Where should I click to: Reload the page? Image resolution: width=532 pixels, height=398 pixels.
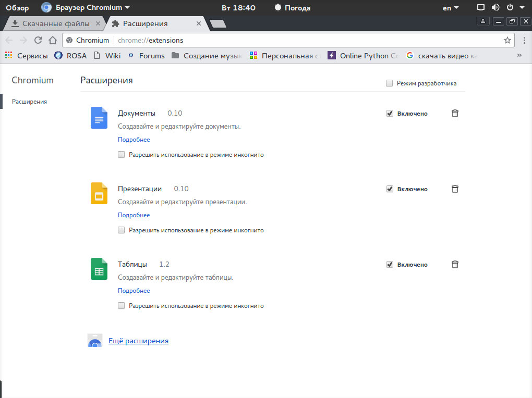38,40
